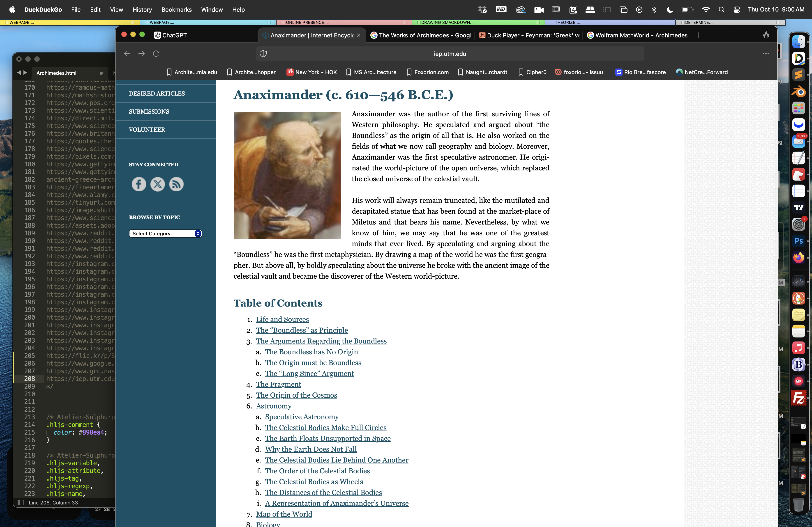This screenshot has width=812, height=527.
Task: Open the New York - HOK bookmark
Action: pos(312,72)
